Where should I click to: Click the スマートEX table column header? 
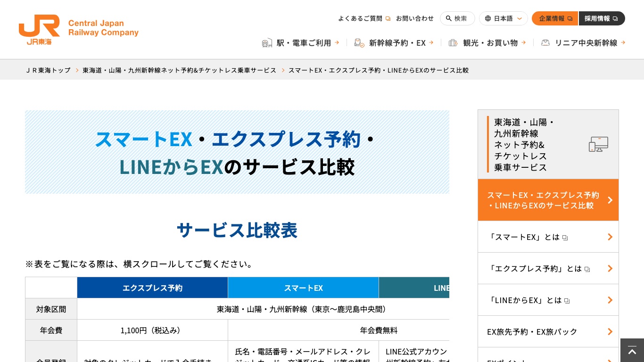coord(303,288)
